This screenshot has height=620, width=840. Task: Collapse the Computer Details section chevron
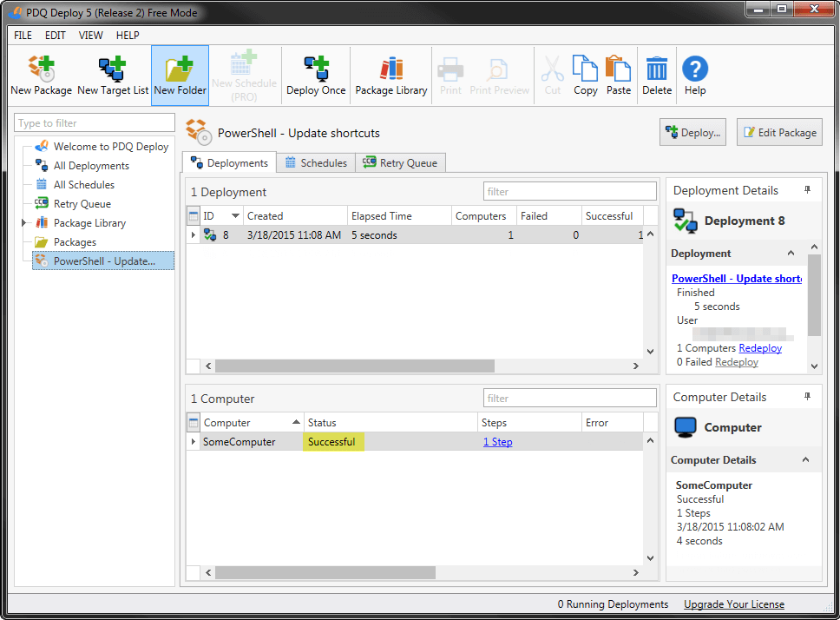805,459
